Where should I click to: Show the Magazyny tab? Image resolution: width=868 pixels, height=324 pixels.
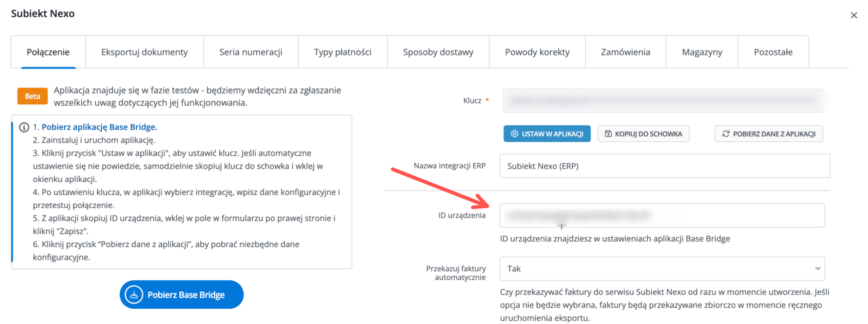coord(702,52)
